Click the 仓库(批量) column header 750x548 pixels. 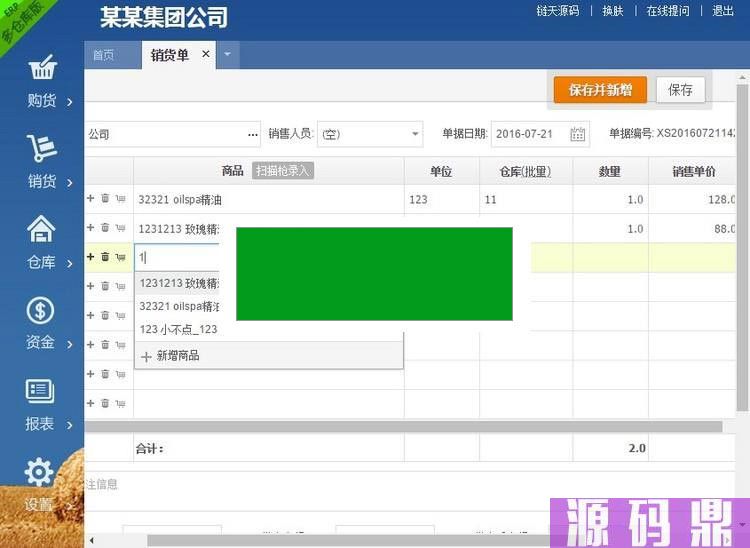point(526,171)
